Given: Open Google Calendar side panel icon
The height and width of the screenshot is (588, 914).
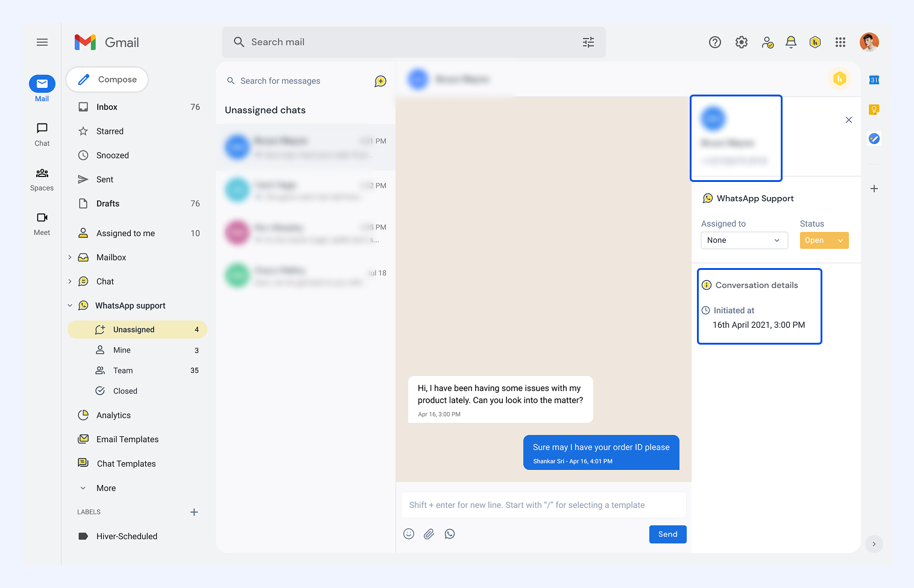Looking at the screenshot, I should click(x=874, y=80).
